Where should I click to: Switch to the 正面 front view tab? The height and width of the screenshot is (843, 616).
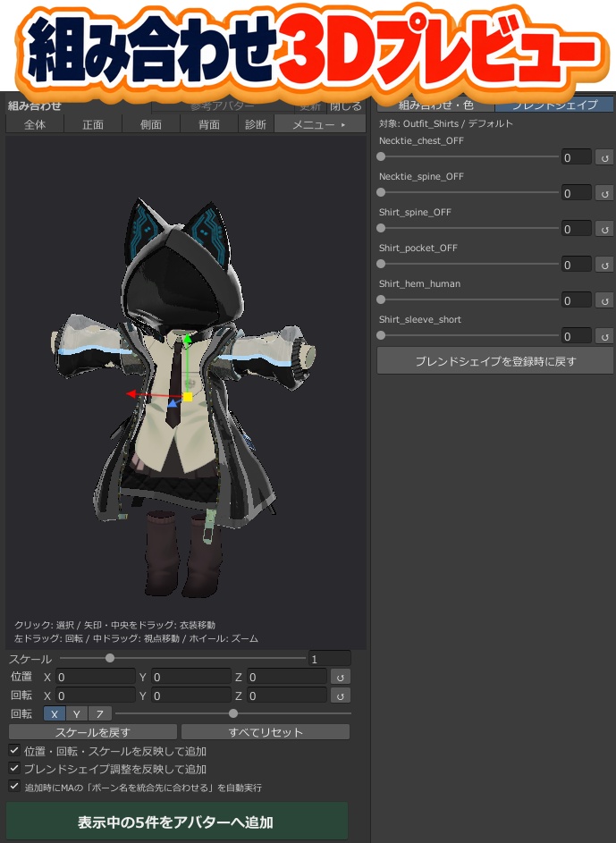[93, 125]
